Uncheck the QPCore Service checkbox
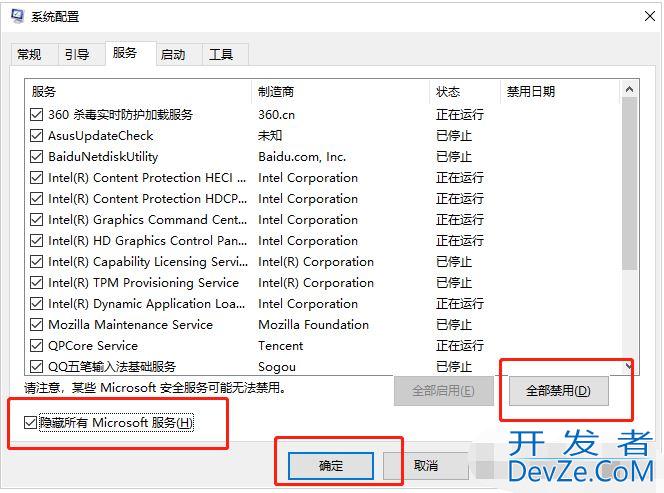The image size is (664, 493). coord(36,346)
